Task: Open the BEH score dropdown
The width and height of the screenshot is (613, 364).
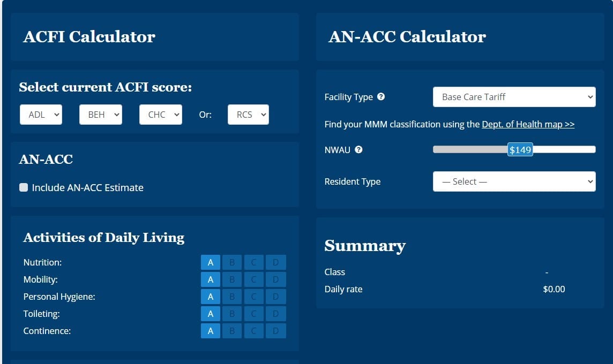Action: pos(100,114)
